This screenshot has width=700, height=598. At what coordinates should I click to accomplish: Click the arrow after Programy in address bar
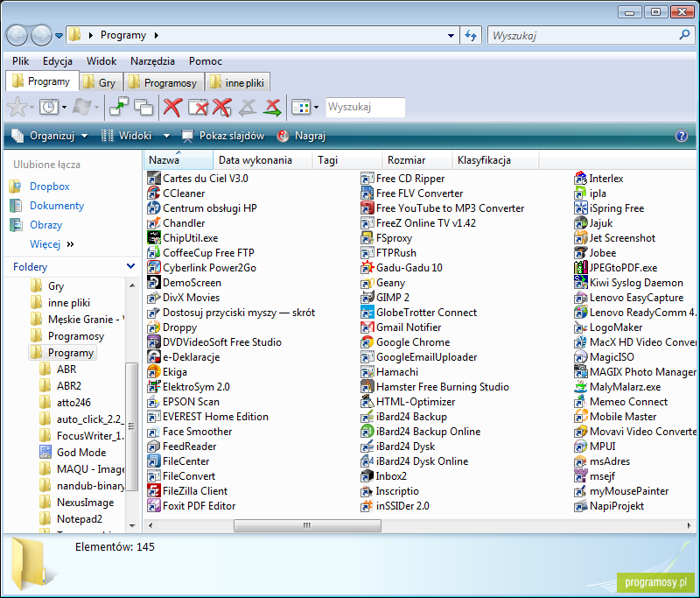pyautogui.click(x=157, y=35)
